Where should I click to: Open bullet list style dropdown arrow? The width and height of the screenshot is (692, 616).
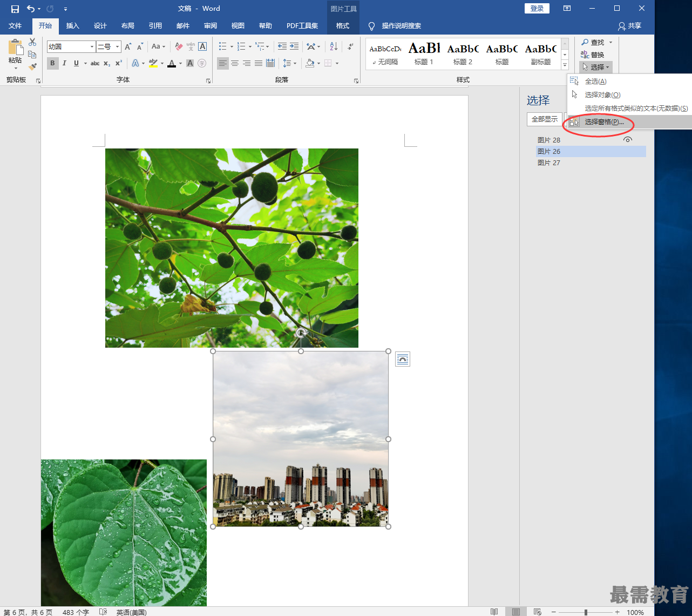[x=232, y=47]
